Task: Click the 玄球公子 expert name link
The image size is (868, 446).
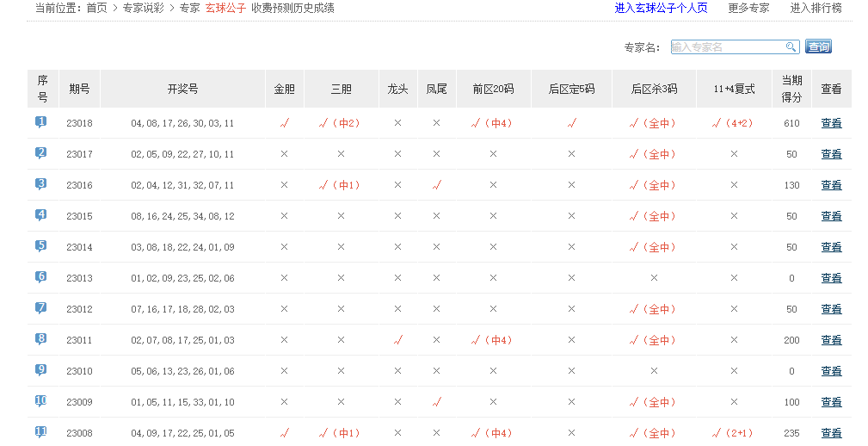Action: 225,9
